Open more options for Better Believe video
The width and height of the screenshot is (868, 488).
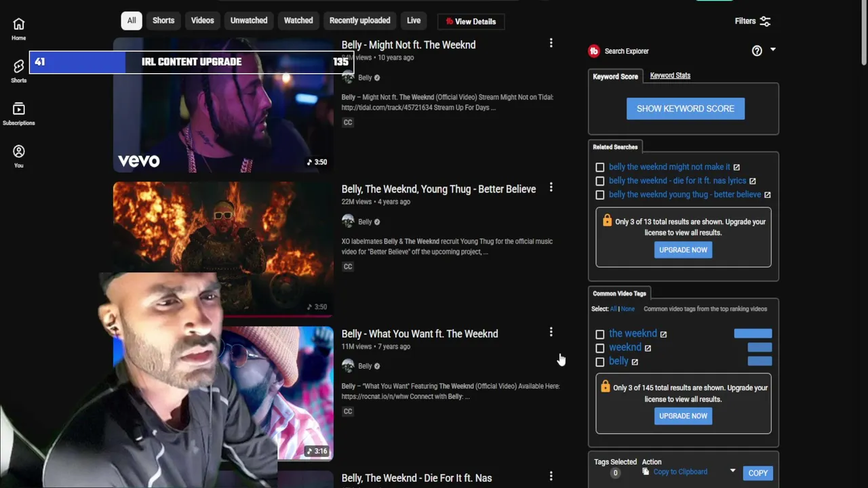click(551, 188)
